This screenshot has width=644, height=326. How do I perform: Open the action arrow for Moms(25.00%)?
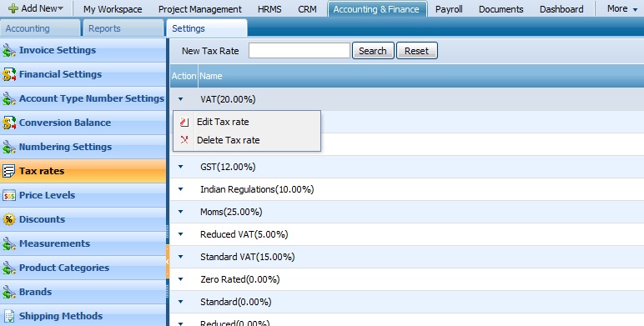(180, 212)
